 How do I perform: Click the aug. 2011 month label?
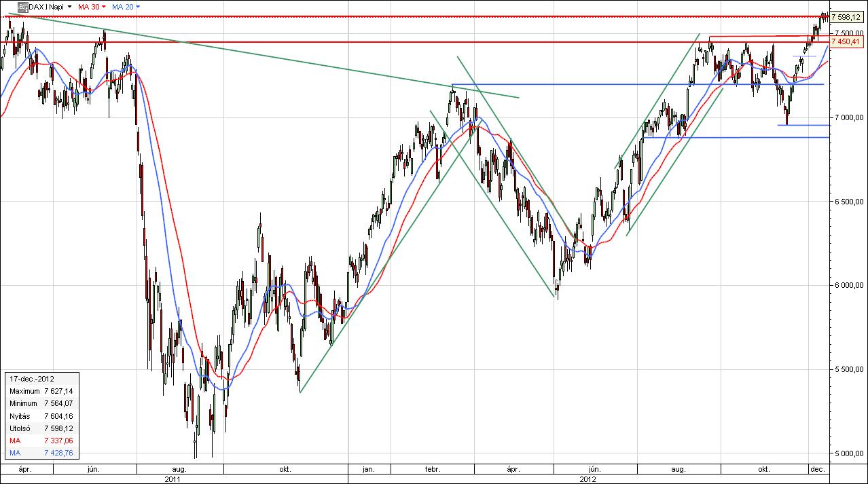tap(179, 469)
